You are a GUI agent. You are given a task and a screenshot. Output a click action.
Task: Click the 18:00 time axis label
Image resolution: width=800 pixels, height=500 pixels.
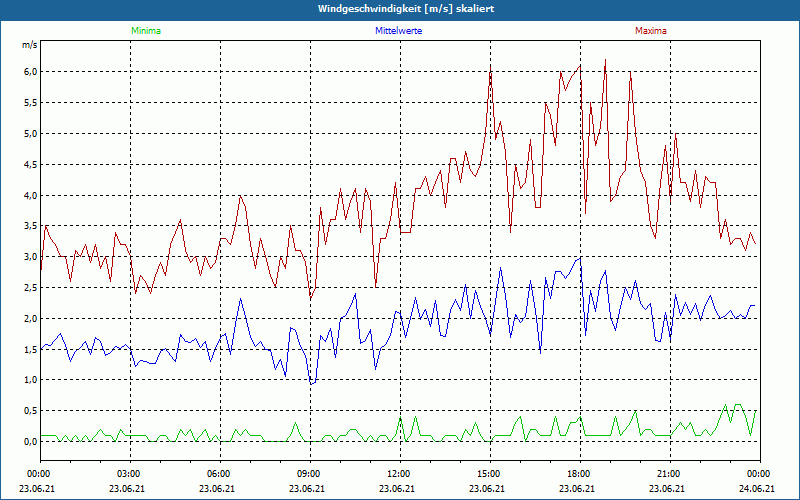[x=580, y=474]
